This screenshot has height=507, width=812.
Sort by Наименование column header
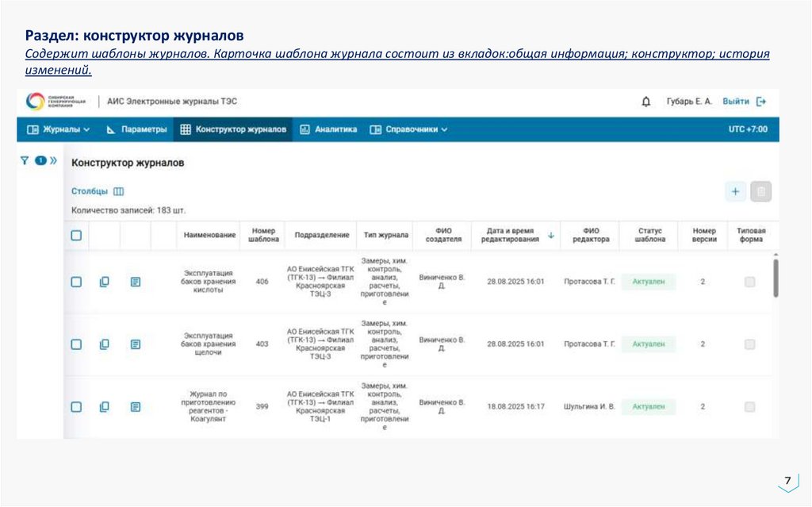click(209, 236)
